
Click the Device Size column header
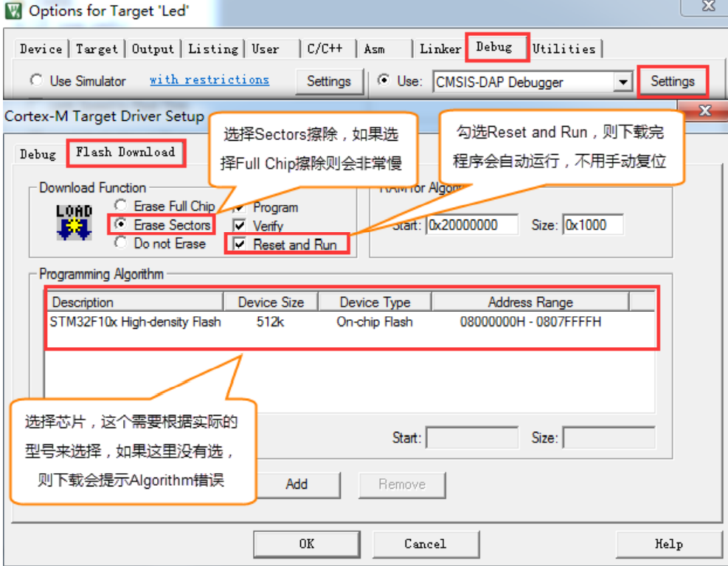point(271,302)
